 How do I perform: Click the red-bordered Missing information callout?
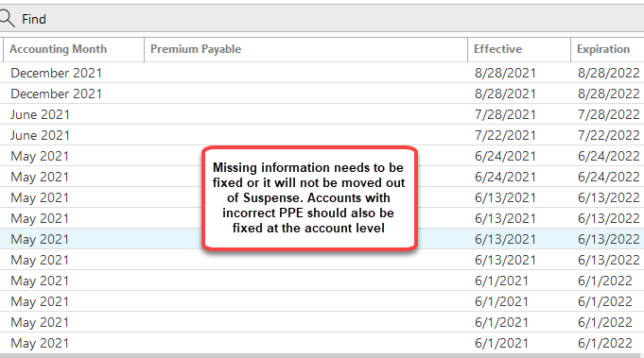tap(309, 197)
